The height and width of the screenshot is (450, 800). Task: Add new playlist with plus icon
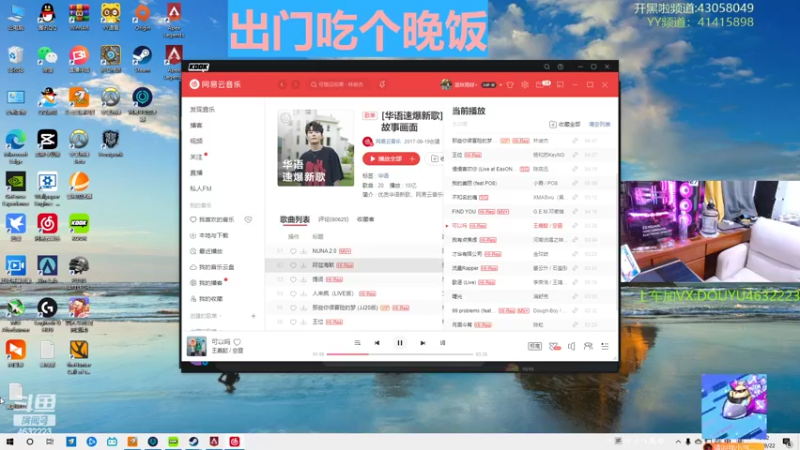tap(253, 316)
